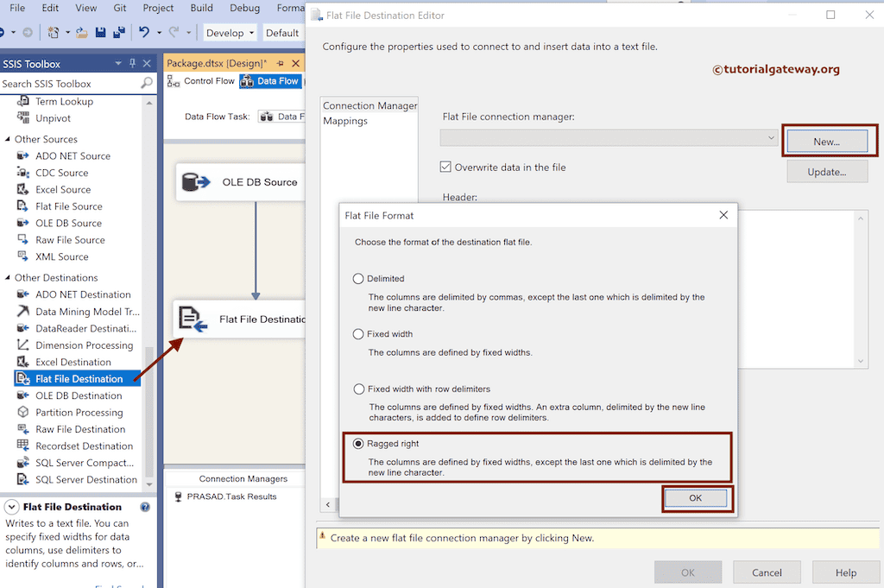This screenshot has height=588, width=884.
Task: Uncheck Overwrite data in the file
Action: 445,168
